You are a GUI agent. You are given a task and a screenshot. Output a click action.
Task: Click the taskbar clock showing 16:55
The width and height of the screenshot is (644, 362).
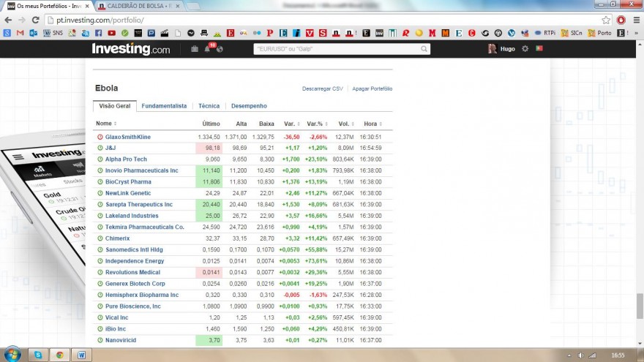click(x=618, y=355)
